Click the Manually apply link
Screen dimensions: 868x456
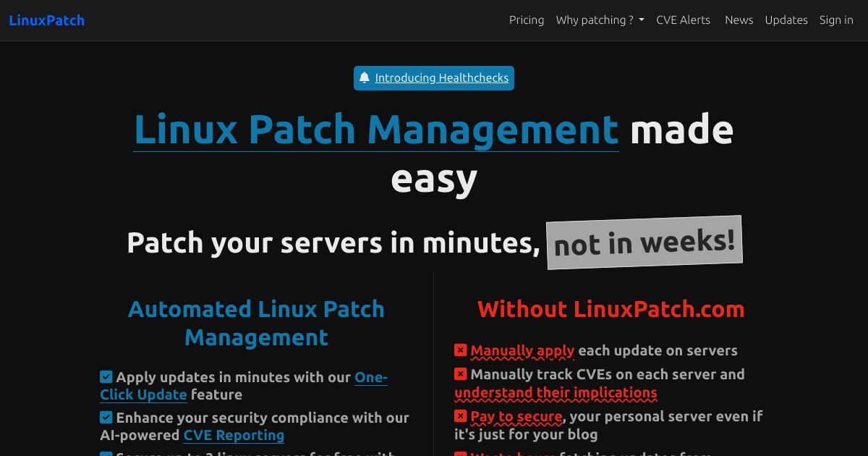[522, 350]
